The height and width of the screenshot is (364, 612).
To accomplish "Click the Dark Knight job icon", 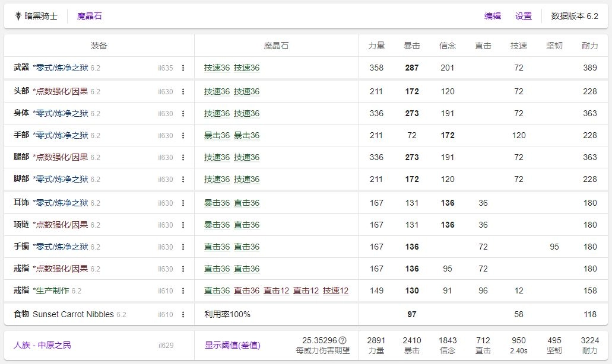I will point(18,16).
